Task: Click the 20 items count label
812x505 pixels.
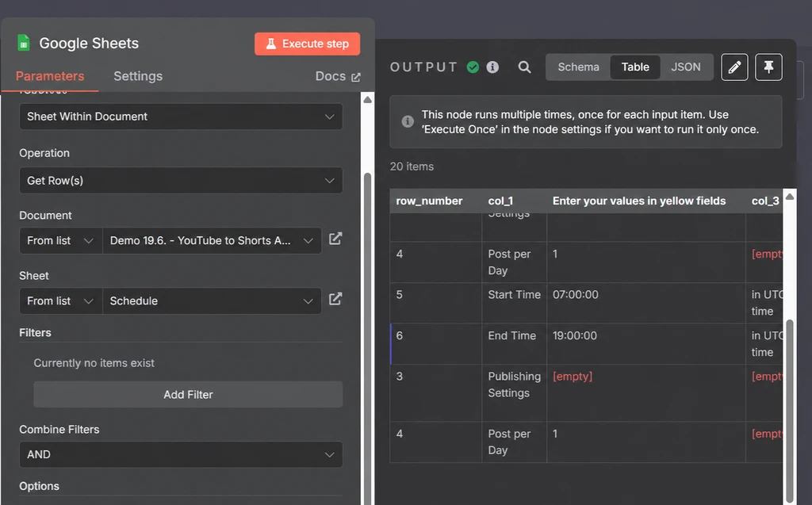Action: [x=412, y=166]
